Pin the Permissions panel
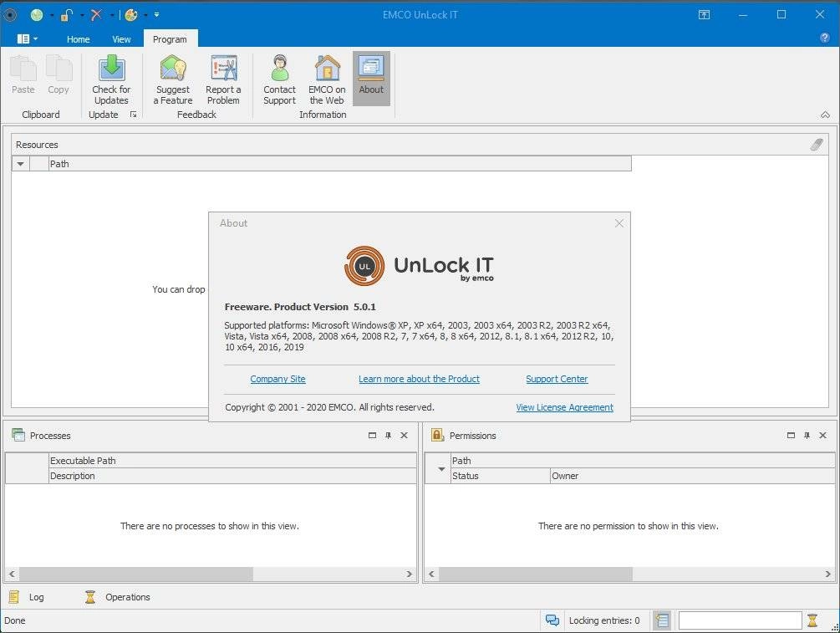 click(807, 435)
